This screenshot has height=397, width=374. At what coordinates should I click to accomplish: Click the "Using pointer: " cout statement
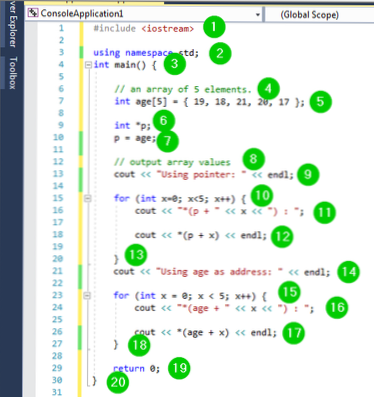pyautogui.click(x=204, y=174)
